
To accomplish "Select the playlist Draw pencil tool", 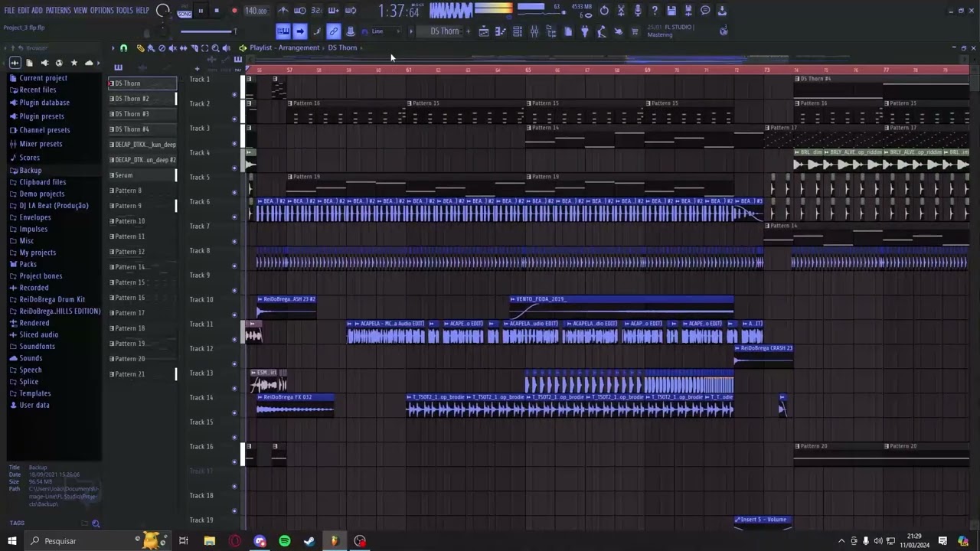I will point(140,48).
